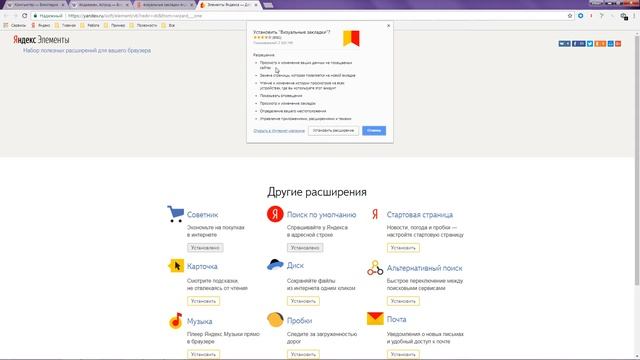Install the Альтернативный поиск extension
Viewport: 640px width, 360px height.
point(403,301)
